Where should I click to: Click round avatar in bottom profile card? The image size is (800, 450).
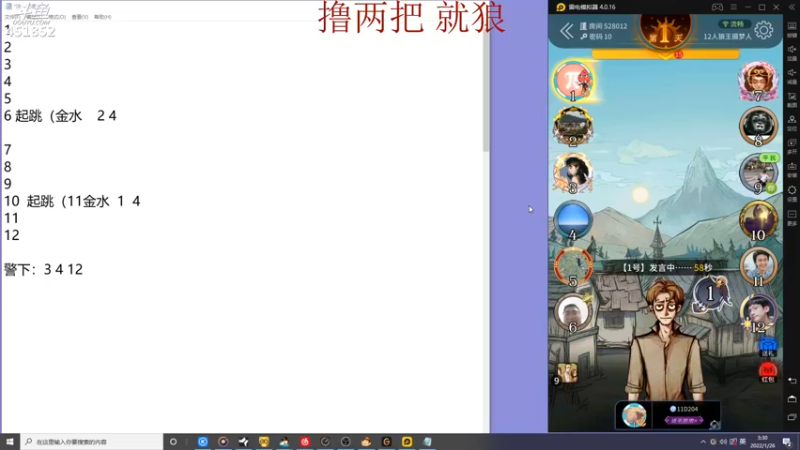(x=634, y=415)
